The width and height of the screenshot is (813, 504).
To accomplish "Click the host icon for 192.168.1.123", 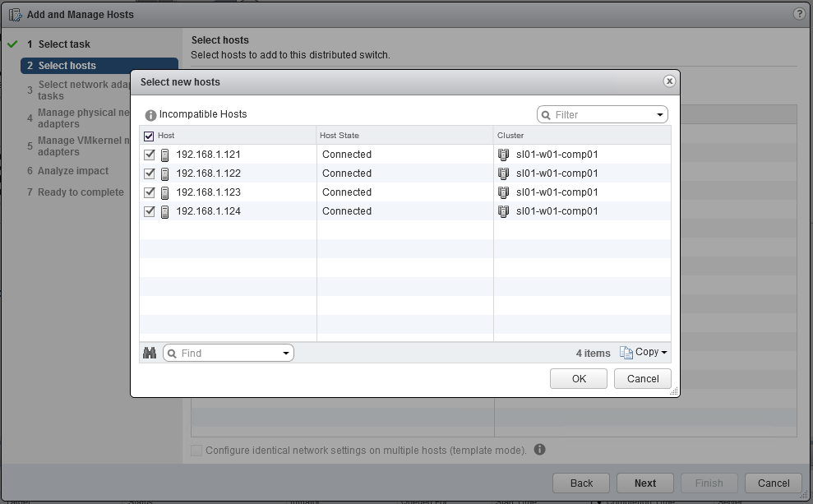I will (165, 193).
